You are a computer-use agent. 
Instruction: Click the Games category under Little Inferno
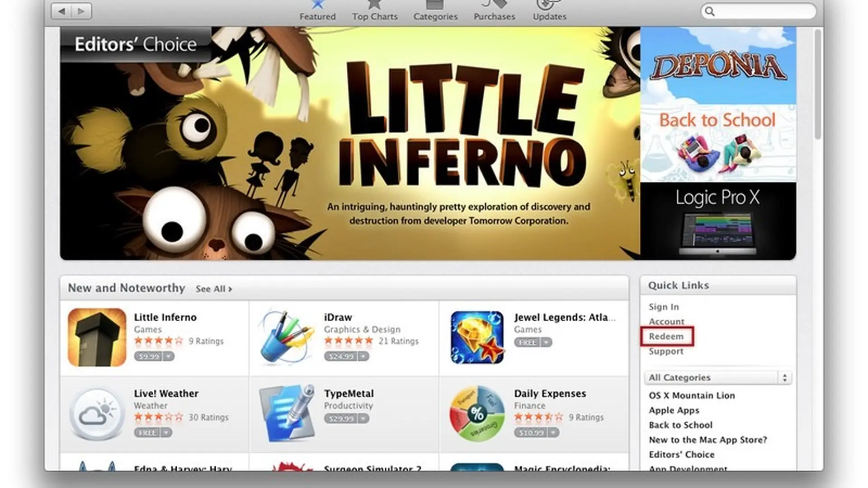(x=147, y=329)
